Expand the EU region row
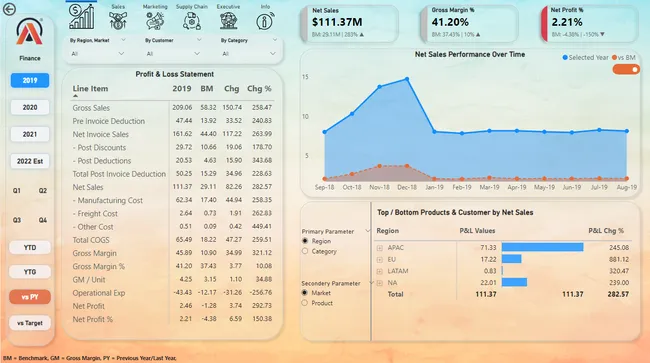Image resolution: width=650 pixels, height=363 pixels. pos(380,259)
